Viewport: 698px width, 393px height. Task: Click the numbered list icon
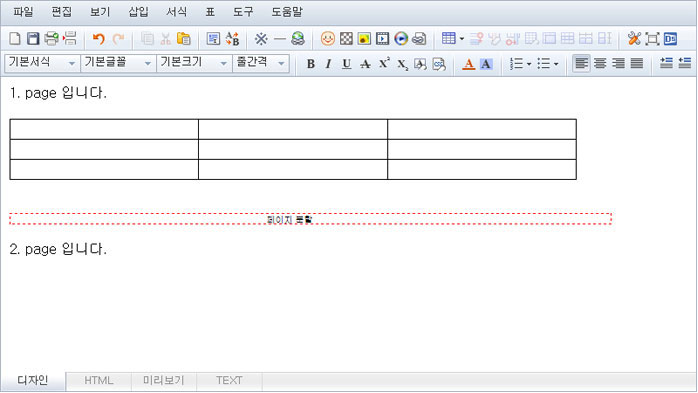pos(516,64)
